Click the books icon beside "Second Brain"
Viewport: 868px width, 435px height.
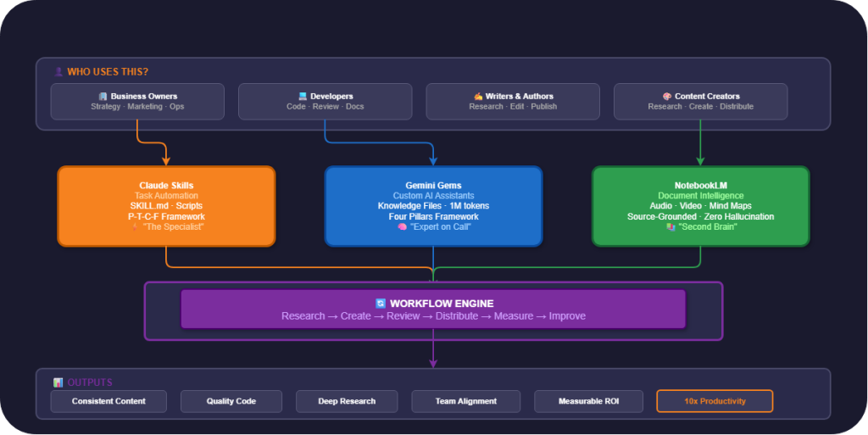click(670, 227)
